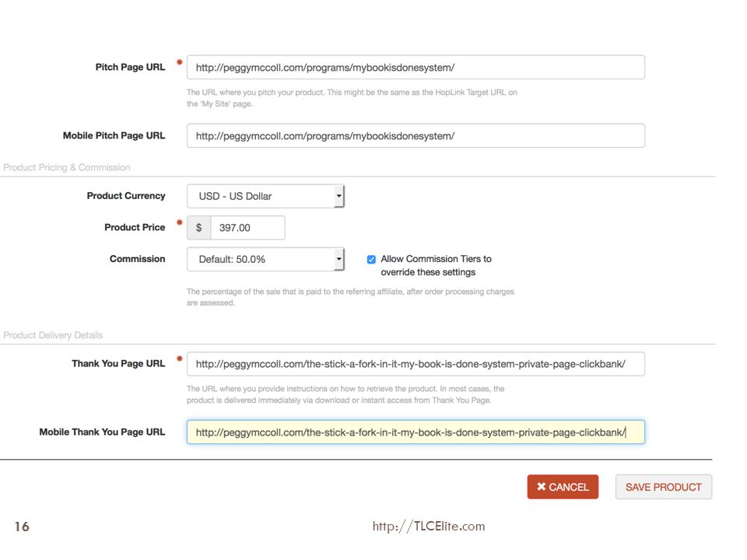Save the product with SAVE PRODUCT
The image size is (747, 560).
pyautogui.click(x=664, y=487)
